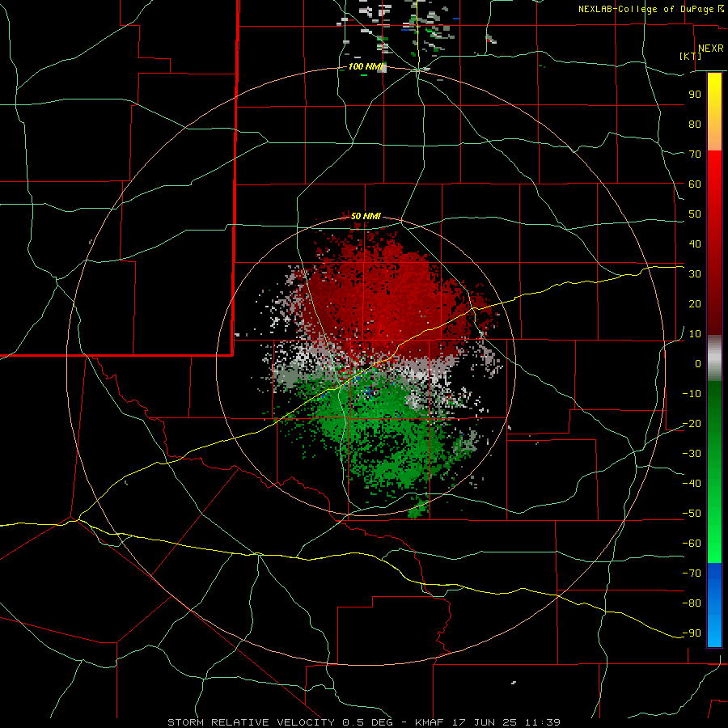This screenshot has width=728, height=728.
Task: Click the positive 30 scale value
Action: pyautogui.click(x=695, y=274)
